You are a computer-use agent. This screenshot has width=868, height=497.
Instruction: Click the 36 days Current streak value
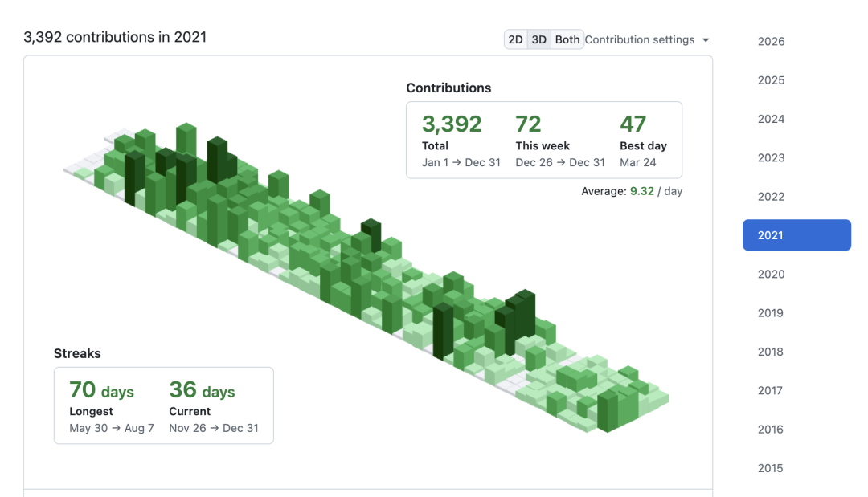coord(202,389)
